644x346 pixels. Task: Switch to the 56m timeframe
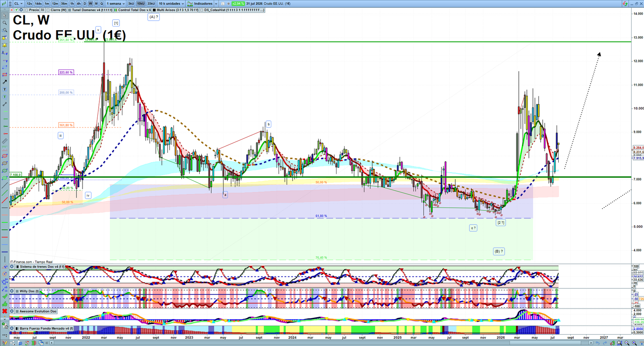64,4
